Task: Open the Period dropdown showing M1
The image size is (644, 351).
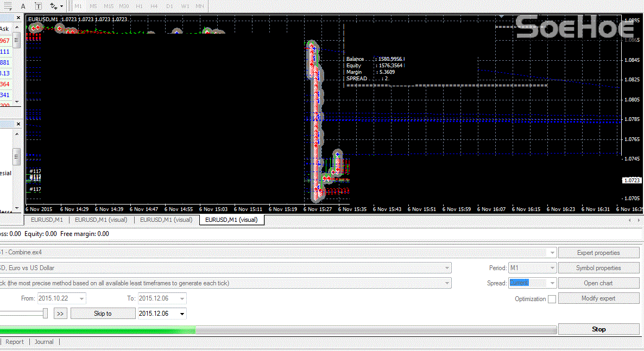Action: [532, 268]
